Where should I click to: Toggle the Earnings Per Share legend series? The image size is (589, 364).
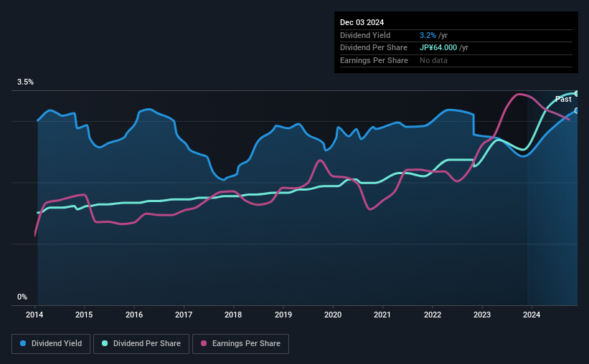pyautogui.click(x=240, y=343)
